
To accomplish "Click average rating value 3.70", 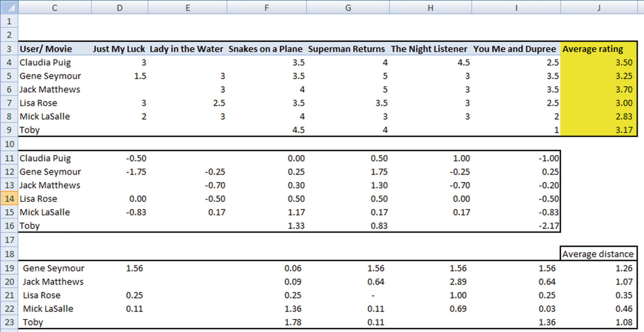I will [624, 89].
